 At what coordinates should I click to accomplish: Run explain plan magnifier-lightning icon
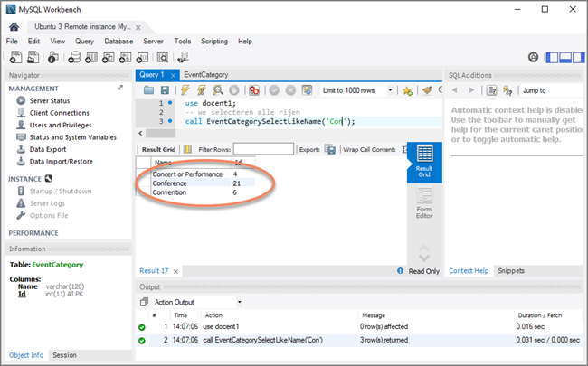point(217,89)
